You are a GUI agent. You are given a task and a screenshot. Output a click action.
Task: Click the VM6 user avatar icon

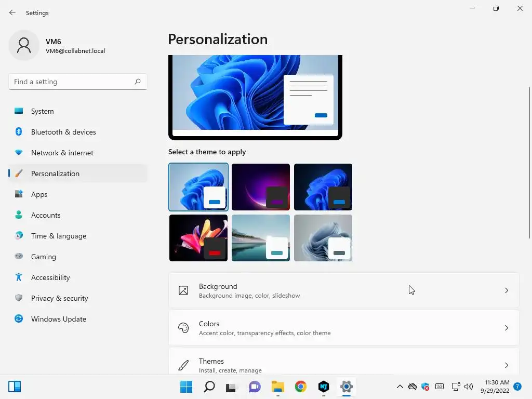[x=24, y=45]
